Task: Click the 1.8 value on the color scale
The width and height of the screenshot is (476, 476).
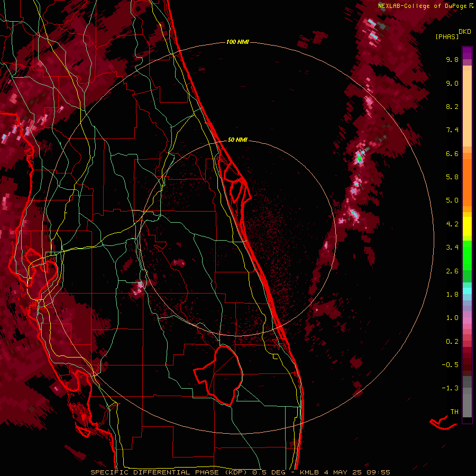Action: (x=452, y=295)
